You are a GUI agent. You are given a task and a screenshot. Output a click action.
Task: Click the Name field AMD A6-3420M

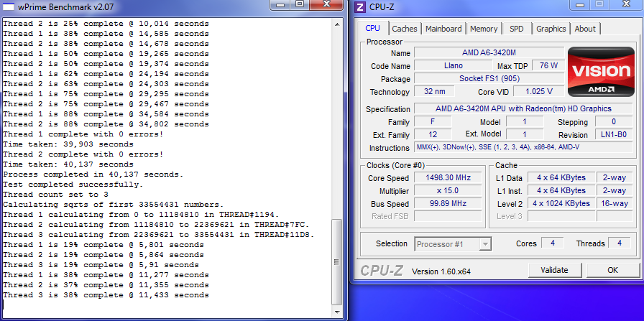489,52
